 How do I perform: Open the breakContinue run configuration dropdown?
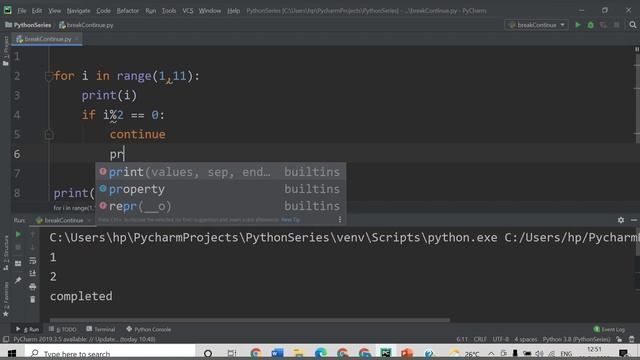536,25
